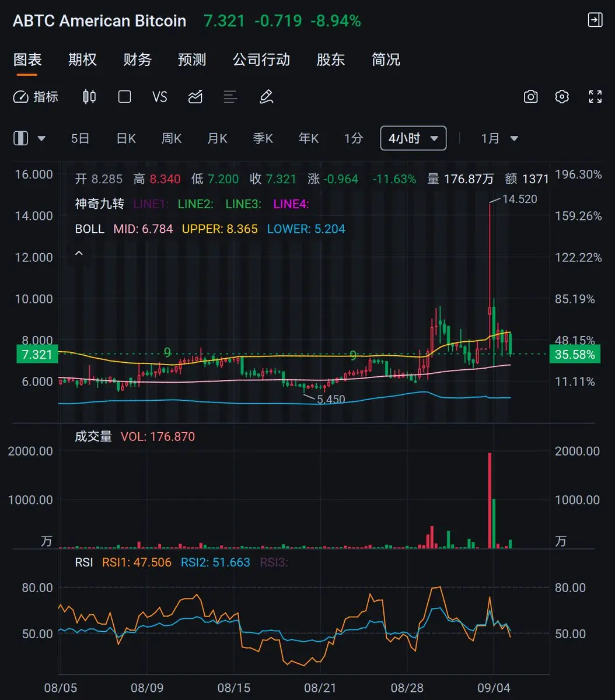Click the RSI1: 47.506 value
Image resolution: width=615 pixels, height=700 pixels.
[137, 562]
